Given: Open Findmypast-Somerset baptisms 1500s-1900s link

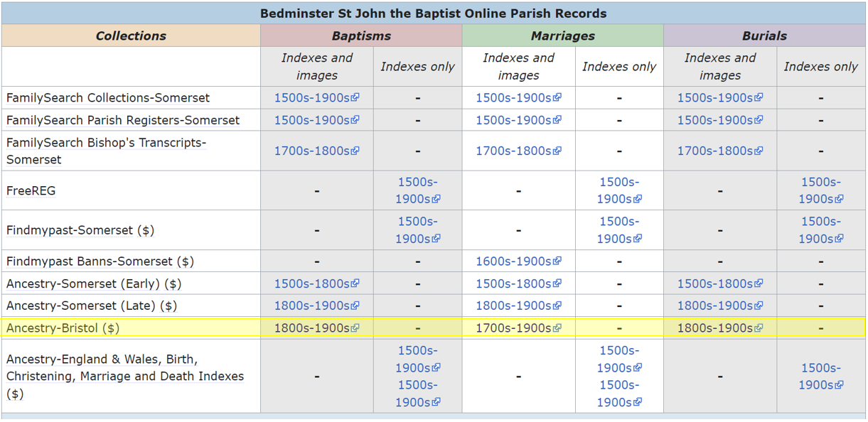Looking at the screenshot, I should [418, 230].
